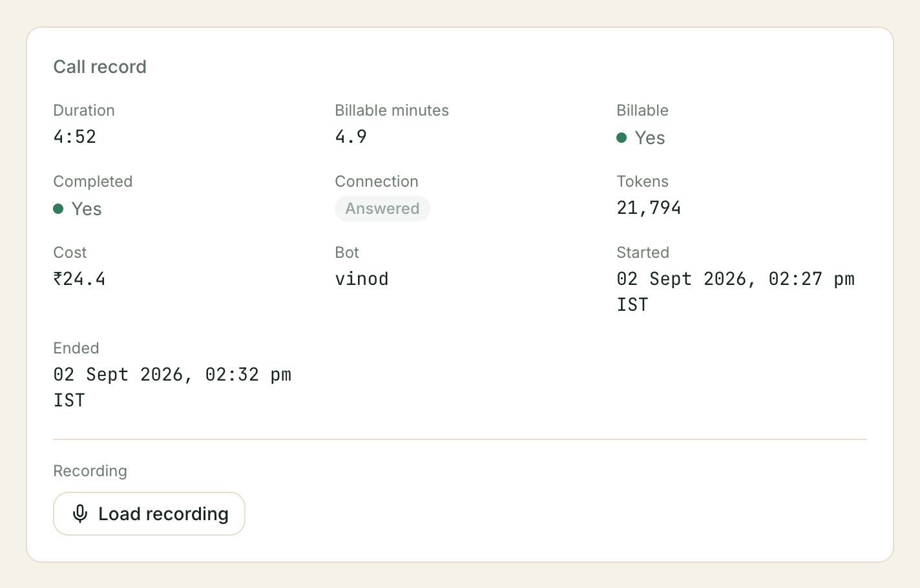Click the Started label

(643, 253)
